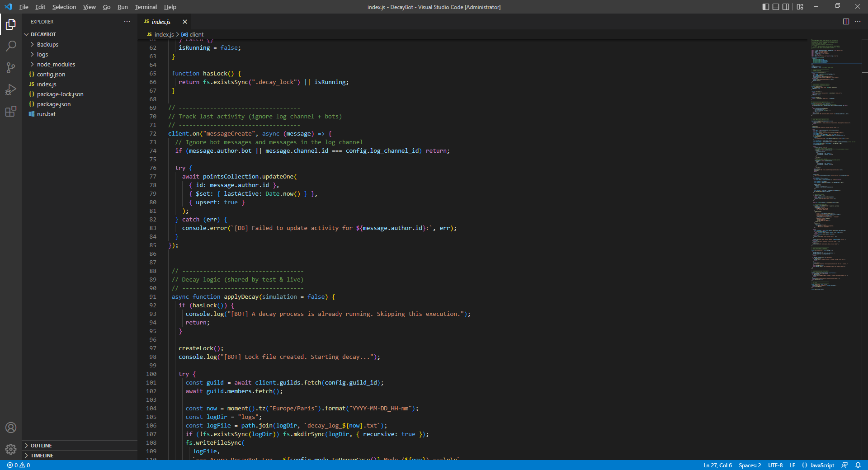Open the Manage gear settings icon
The image size is (868, 470).
[11, 449]
